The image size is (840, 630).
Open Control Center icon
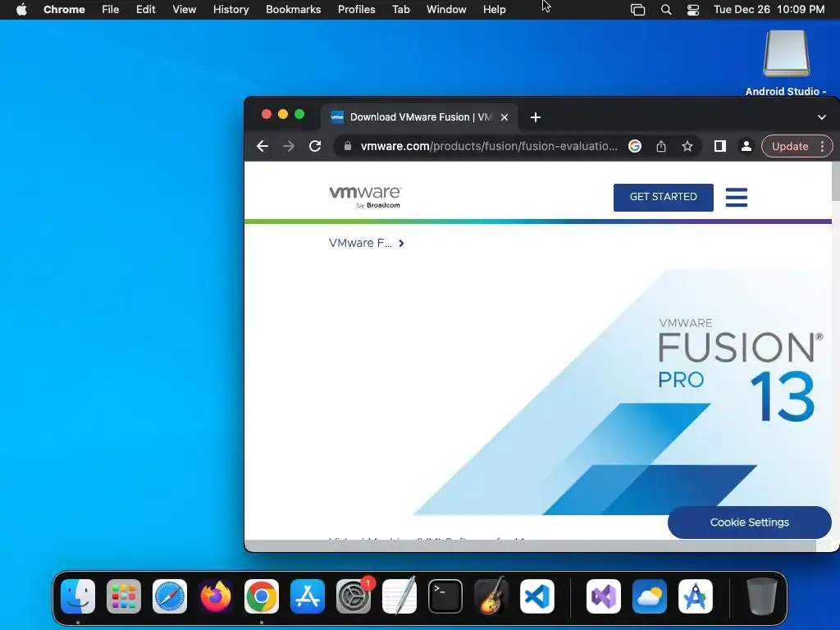tap(693, 10)
